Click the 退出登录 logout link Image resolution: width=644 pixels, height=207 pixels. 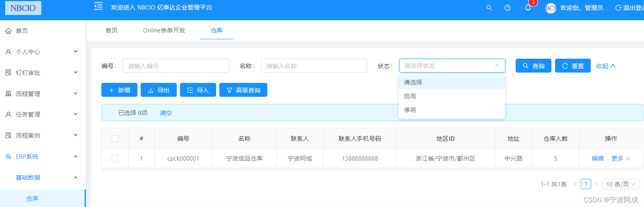[630, 8]
